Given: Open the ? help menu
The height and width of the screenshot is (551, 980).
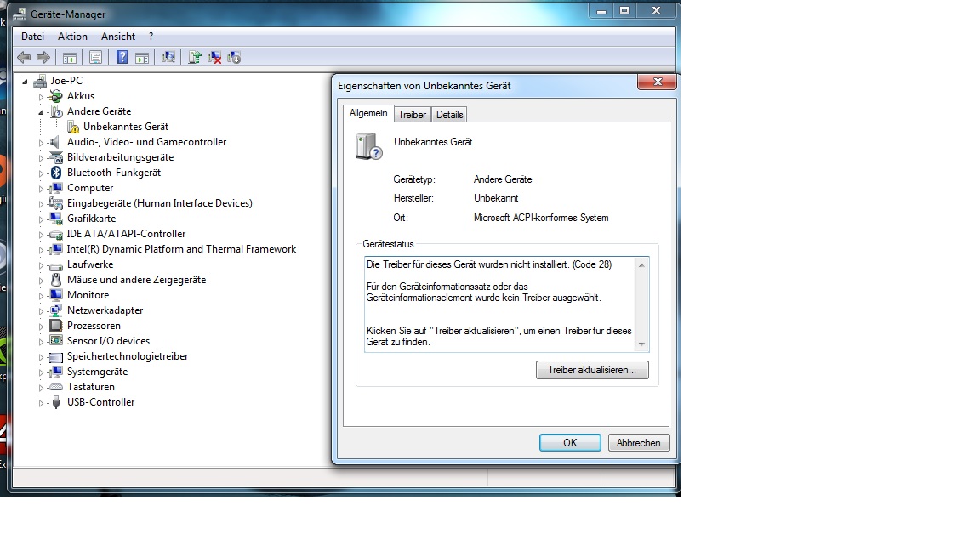Looking at the screenshot, I should (x=151, y=37).
